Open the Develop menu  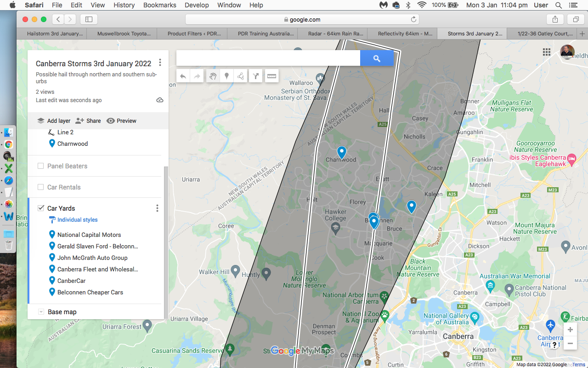click(x=197, y=5)
